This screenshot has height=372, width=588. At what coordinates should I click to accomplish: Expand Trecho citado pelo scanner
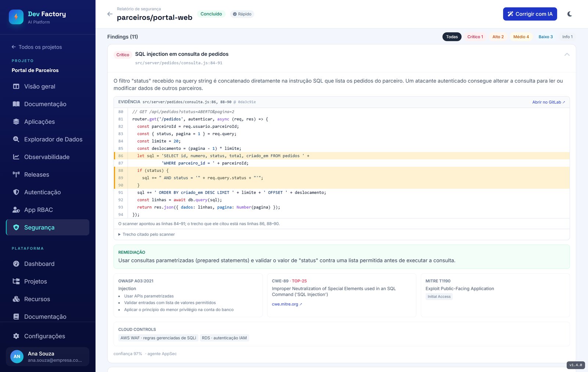click(147, 234)
